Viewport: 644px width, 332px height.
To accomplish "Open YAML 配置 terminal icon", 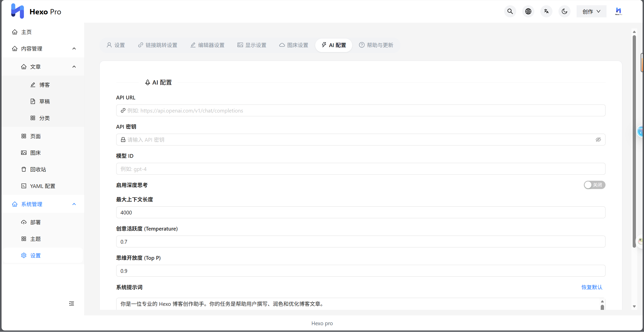I will pyautogui.click(x=24, y=186).
